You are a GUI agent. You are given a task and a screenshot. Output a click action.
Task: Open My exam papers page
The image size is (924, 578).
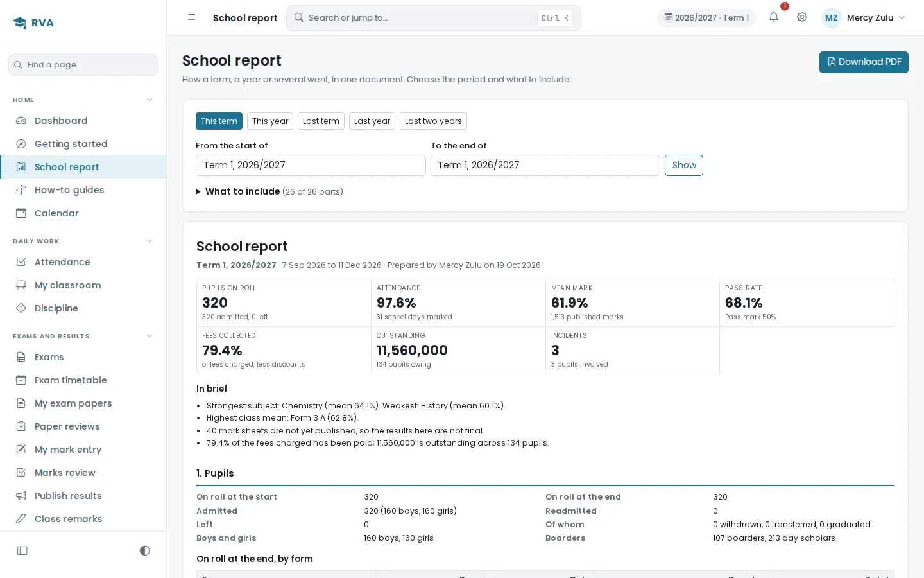pyautogui.click(x=83, y=403)
